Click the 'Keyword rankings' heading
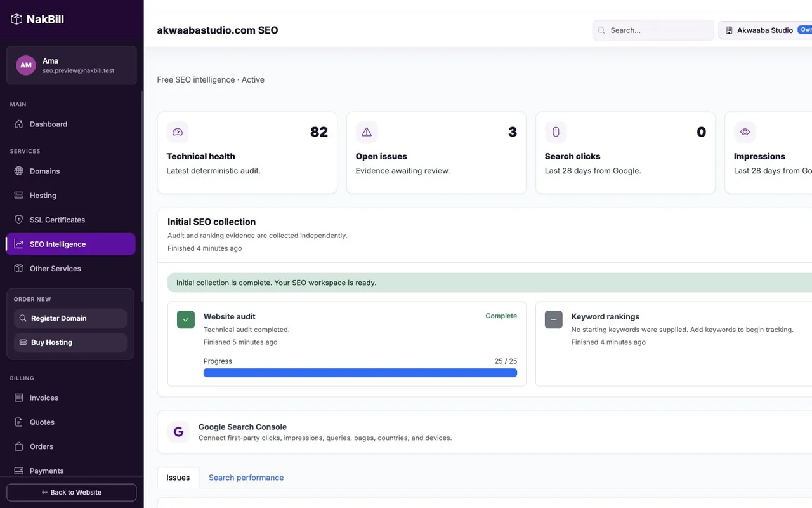812x508 pixels. (x=605, y=316)
